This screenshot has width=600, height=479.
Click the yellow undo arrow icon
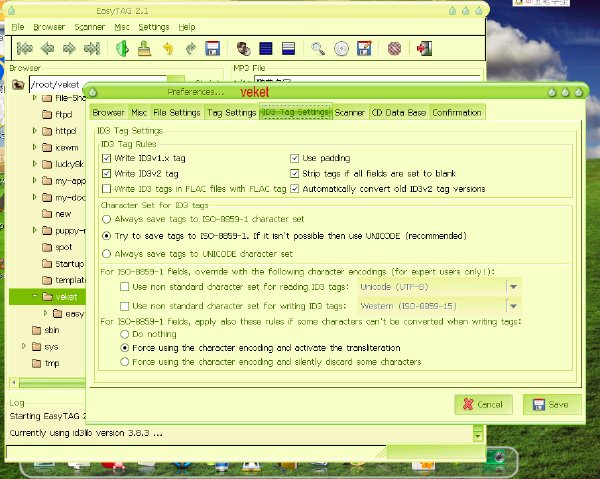(x=168, y=49)
